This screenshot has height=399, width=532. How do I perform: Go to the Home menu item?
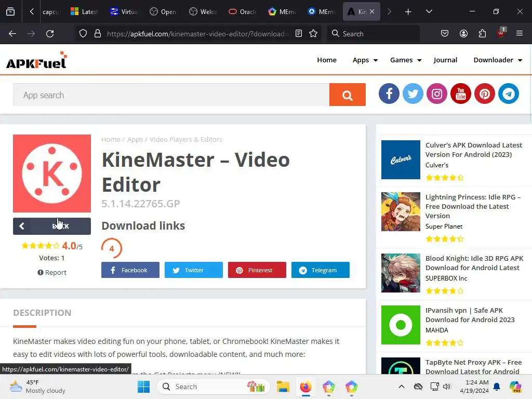coord(327,60)
